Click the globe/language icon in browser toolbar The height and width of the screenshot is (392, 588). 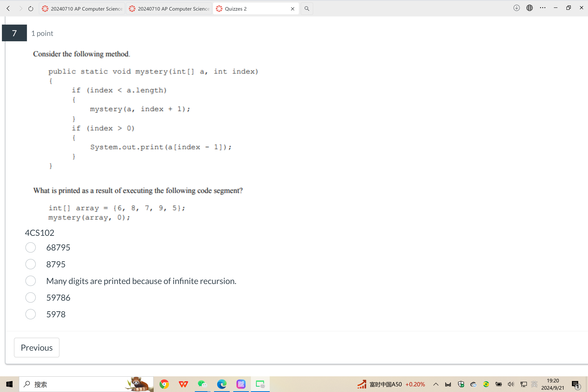click(x=529, y=8)
